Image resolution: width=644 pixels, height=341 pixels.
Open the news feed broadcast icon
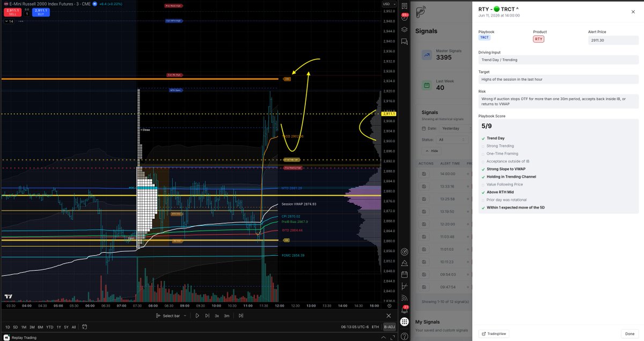click(404, 298)
